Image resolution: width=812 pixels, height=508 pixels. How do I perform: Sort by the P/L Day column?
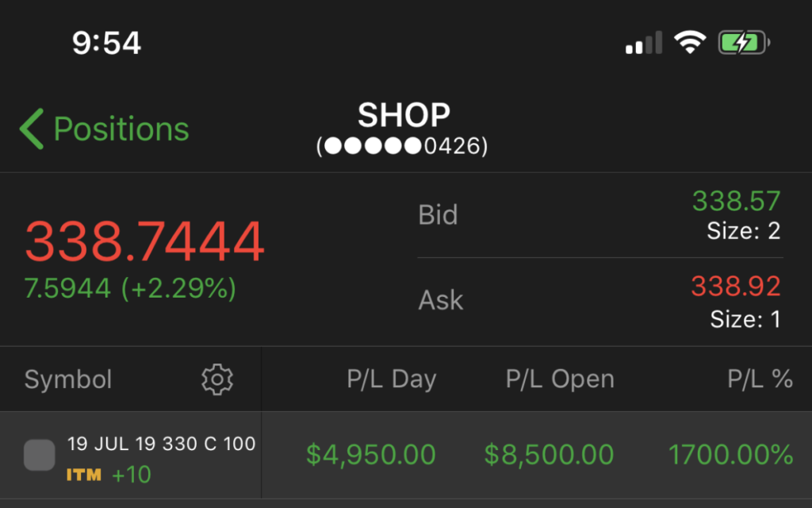pos(391,379)
